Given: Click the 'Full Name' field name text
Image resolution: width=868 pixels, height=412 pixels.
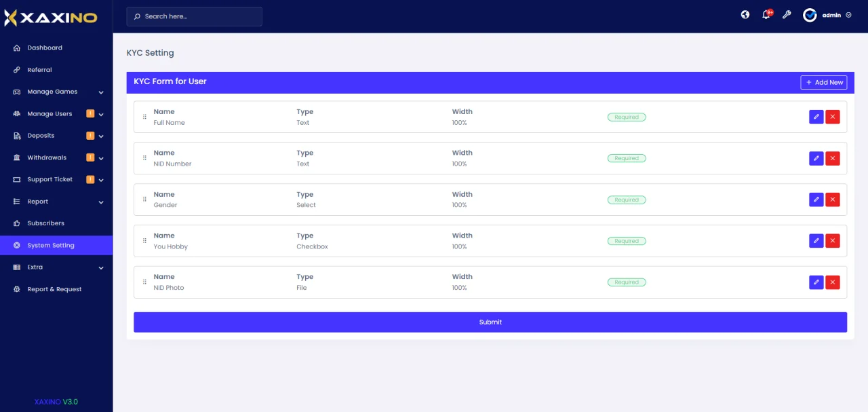Looking at the screenshot, I should click(169, 123).
